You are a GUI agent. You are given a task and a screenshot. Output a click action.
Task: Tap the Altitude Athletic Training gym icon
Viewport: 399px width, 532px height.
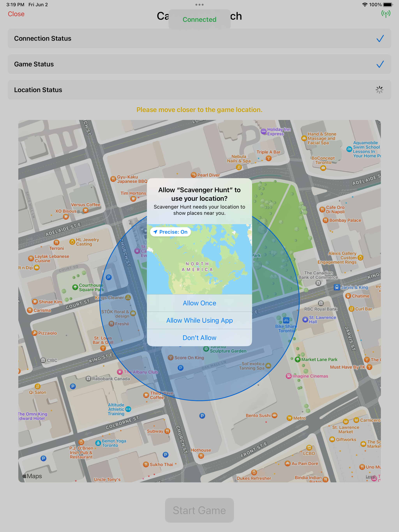[128, 409]
